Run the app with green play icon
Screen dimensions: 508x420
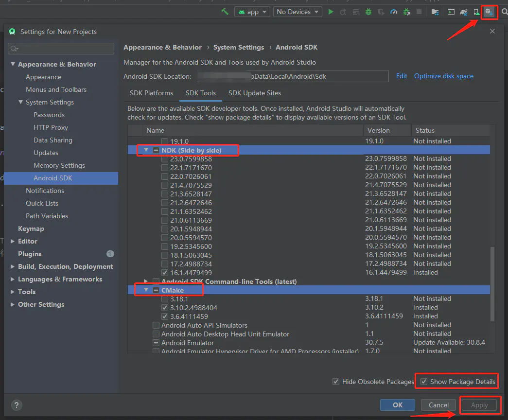(x=331, y=12)
